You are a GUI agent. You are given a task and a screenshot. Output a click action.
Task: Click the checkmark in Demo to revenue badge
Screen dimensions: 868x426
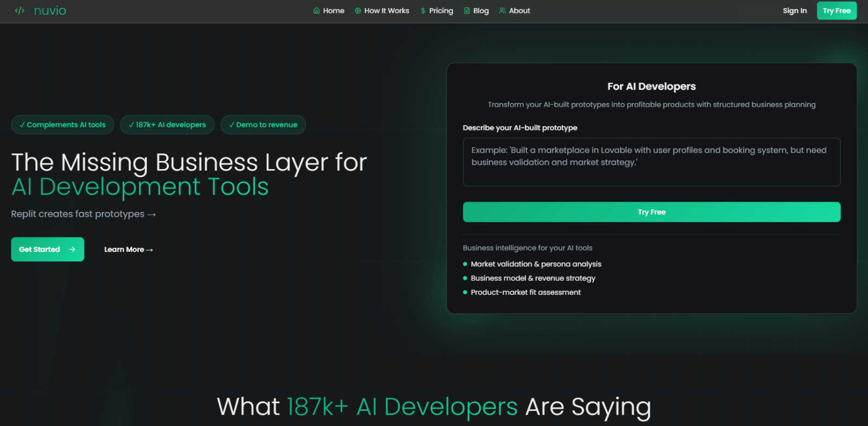[x=232, y=125]
